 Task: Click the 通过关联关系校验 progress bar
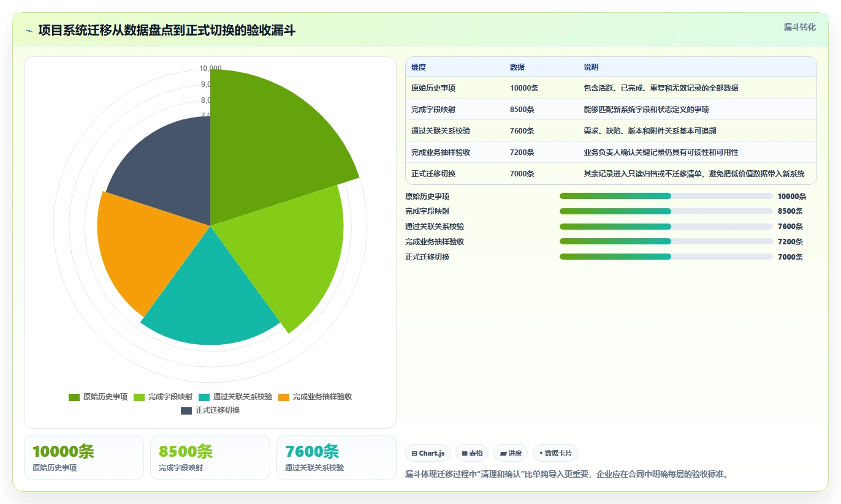pos(666,227)
